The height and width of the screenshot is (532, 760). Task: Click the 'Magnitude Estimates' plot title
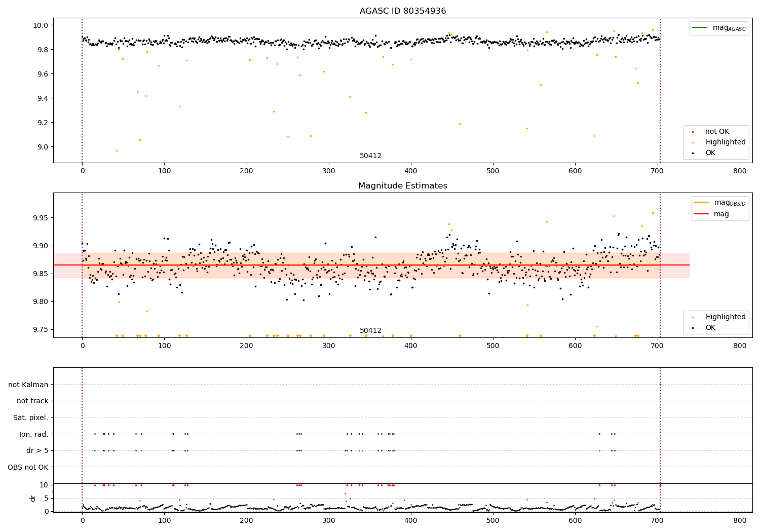pyautogui.click(x=403, y=186)
